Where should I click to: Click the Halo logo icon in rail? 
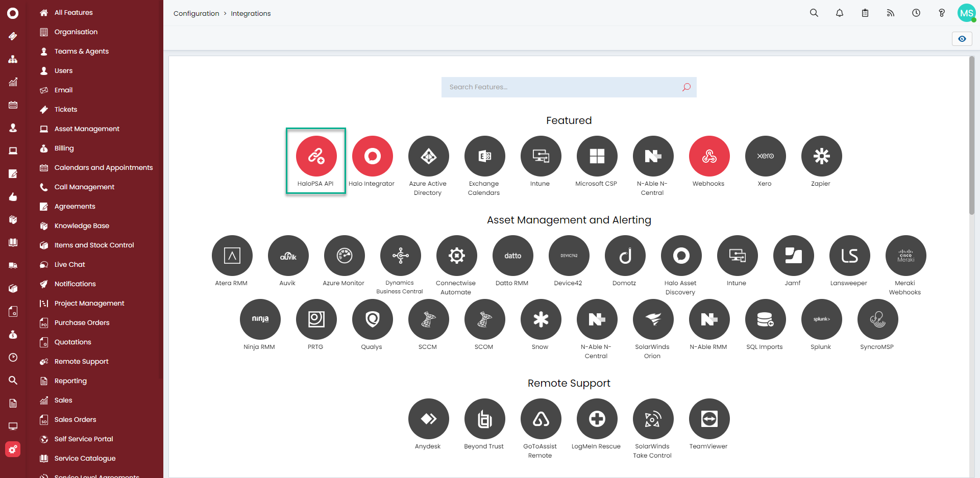tap(13, 13)
